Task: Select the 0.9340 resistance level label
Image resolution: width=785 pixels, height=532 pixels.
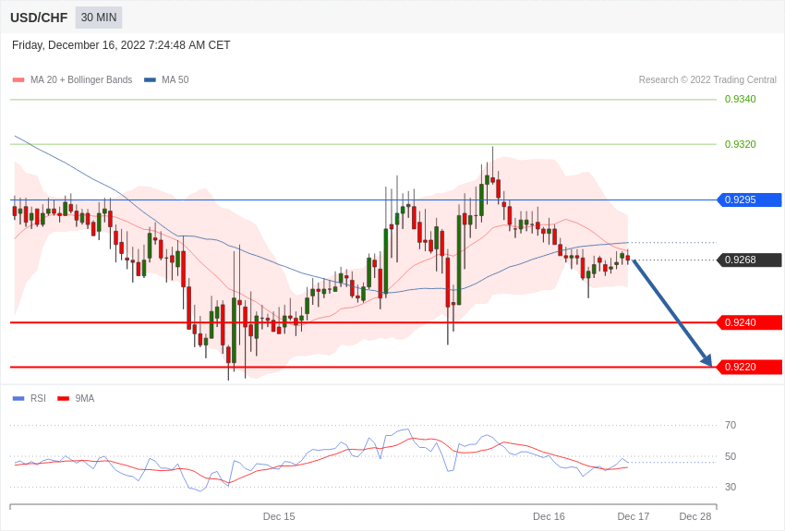Action: (740, 99)
